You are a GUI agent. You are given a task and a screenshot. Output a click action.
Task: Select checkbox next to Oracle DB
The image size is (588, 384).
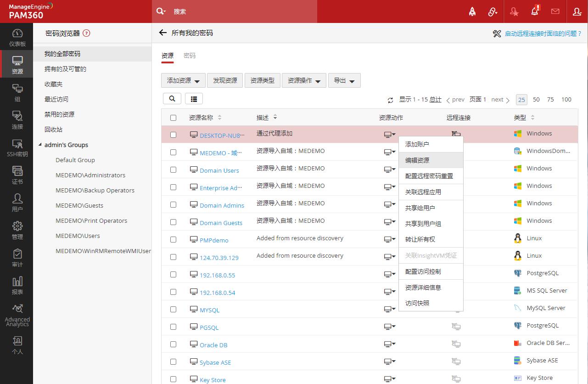tap(173, 344)
